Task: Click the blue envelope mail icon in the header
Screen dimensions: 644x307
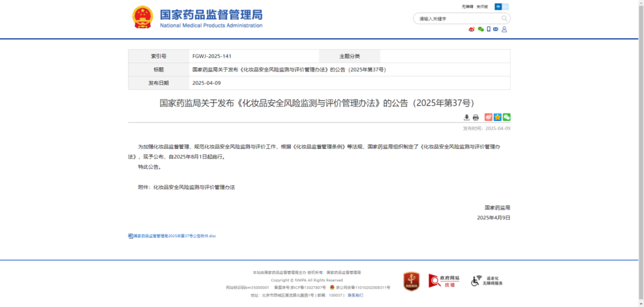Action: (496, 29)
